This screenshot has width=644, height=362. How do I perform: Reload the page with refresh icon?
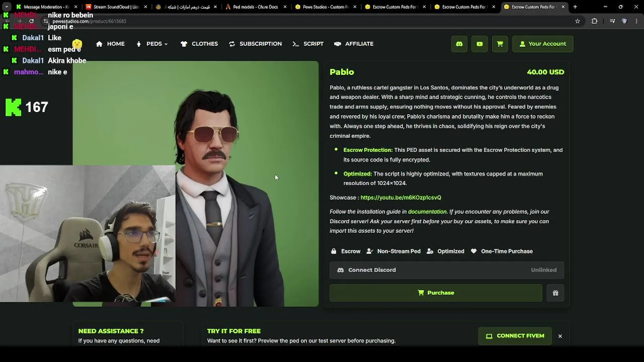[31, 21]
